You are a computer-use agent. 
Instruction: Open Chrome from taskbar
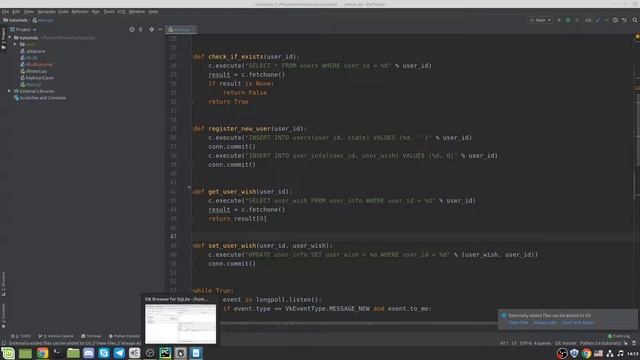click(x=42, y=353)
